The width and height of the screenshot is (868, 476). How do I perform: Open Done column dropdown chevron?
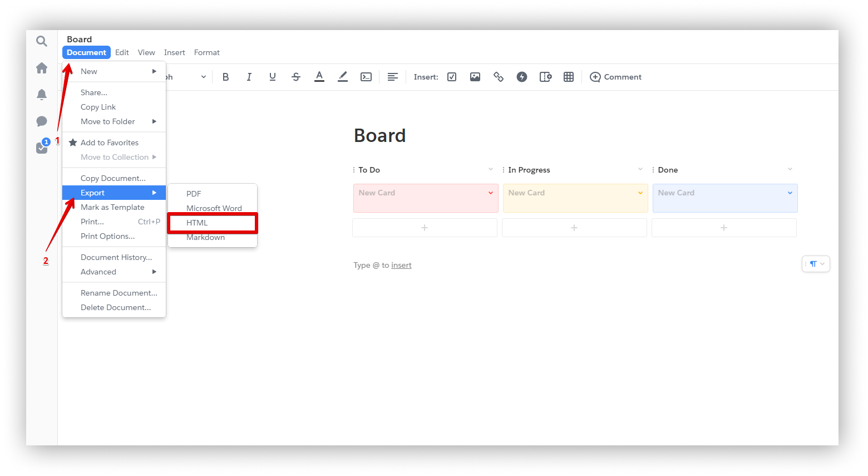coord(790,169)
